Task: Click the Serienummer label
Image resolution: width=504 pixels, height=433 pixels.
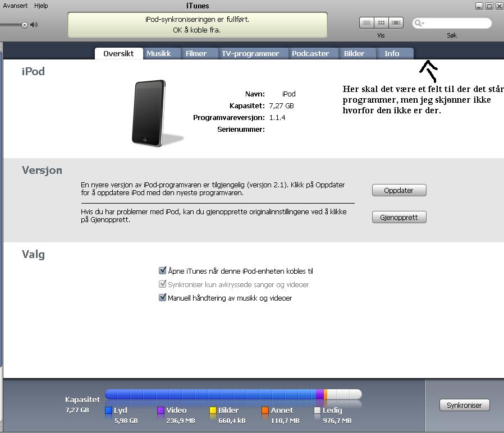Action: tap(241, 130)
